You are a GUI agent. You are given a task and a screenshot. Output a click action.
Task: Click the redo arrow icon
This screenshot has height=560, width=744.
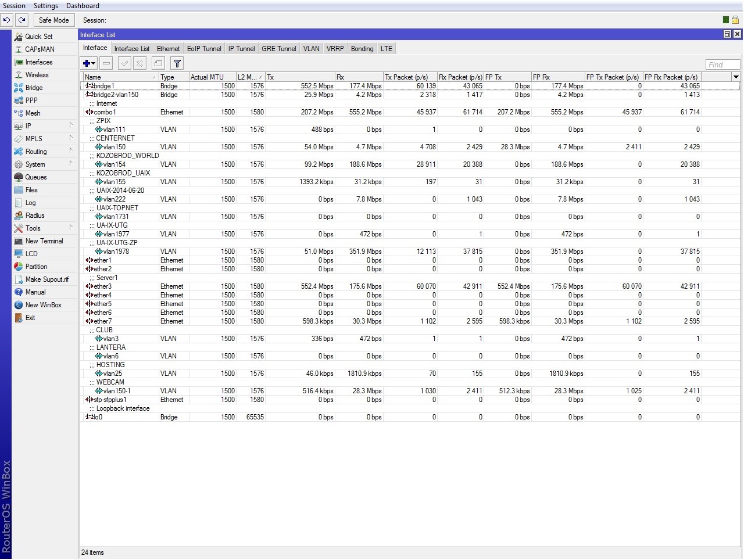pos(22,20)
